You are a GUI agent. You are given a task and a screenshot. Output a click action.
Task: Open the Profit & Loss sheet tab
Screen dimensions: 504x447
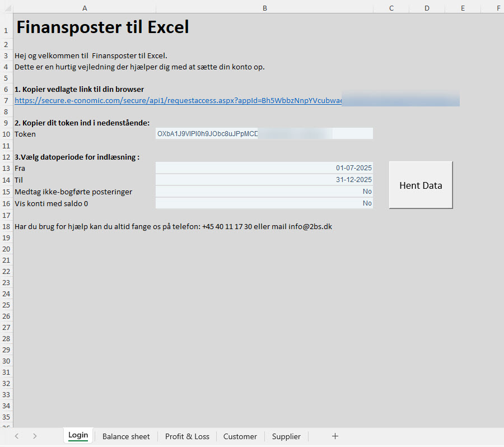tap(187, 436)
